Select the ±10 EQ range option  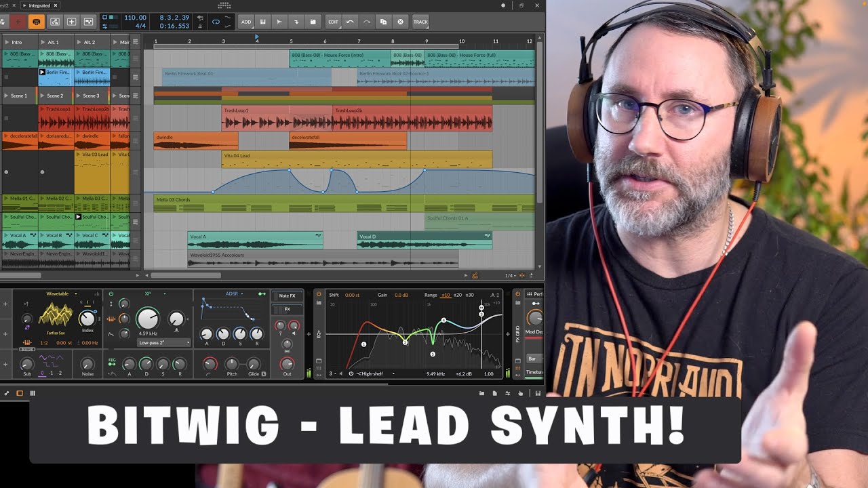[x=446, y=295]
